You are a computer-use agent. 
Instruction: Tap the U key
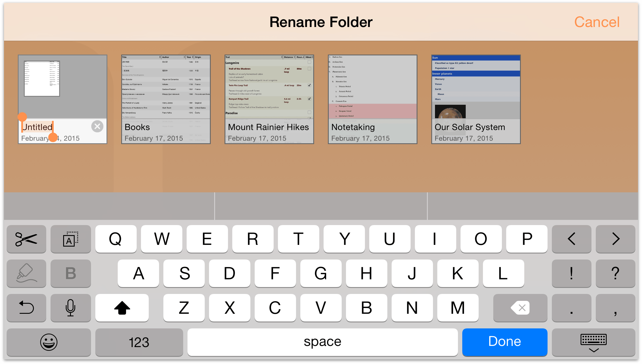pos(390,239)
